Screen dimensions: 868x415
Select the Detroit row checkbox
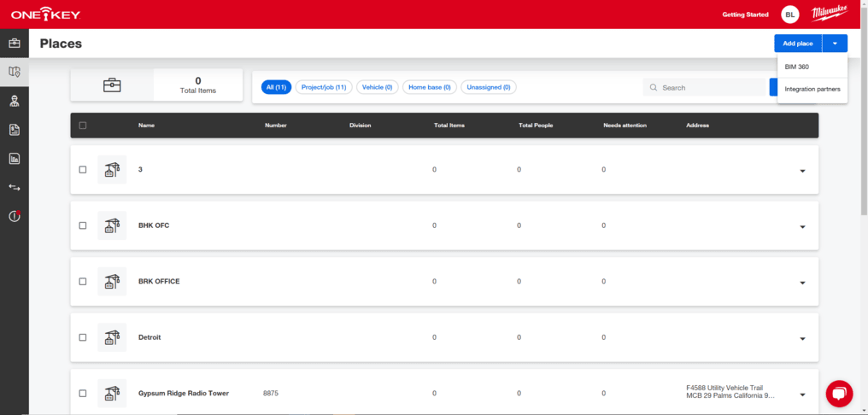83,337
